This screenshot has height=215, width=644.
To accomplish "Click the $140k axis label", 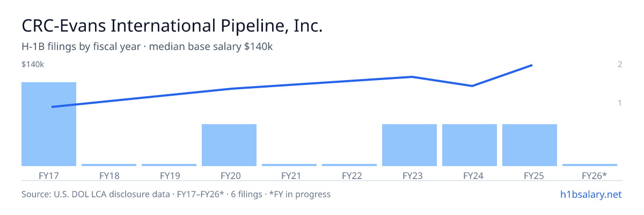I will point(33,64).
